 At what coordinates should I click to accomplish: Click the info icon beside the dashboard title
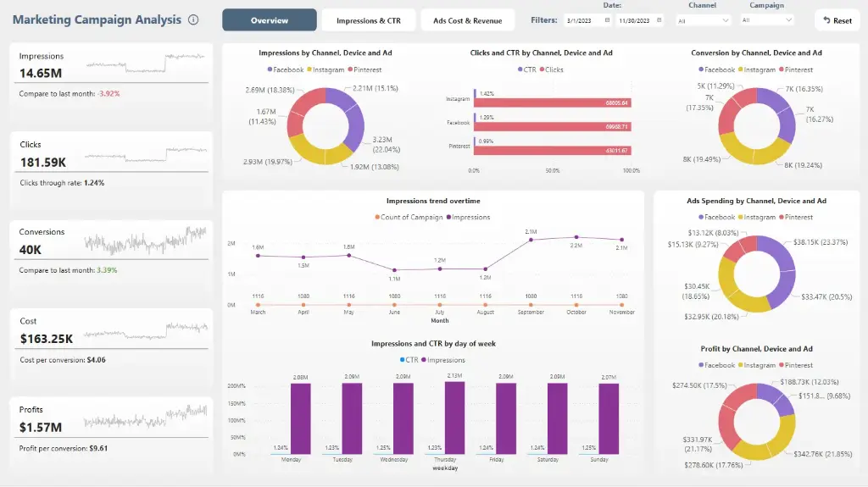193,19
